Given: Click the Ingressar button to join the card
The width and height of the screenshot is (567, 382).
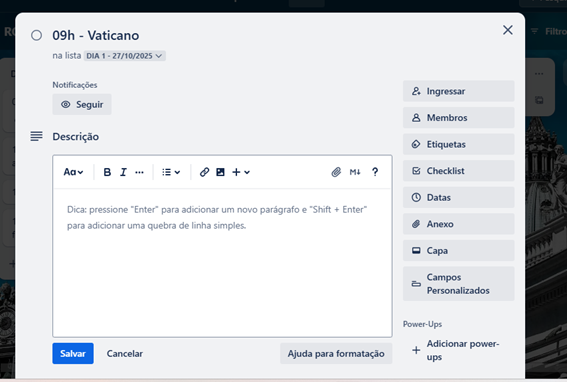Looking at the screenshot, I should 459,91.
